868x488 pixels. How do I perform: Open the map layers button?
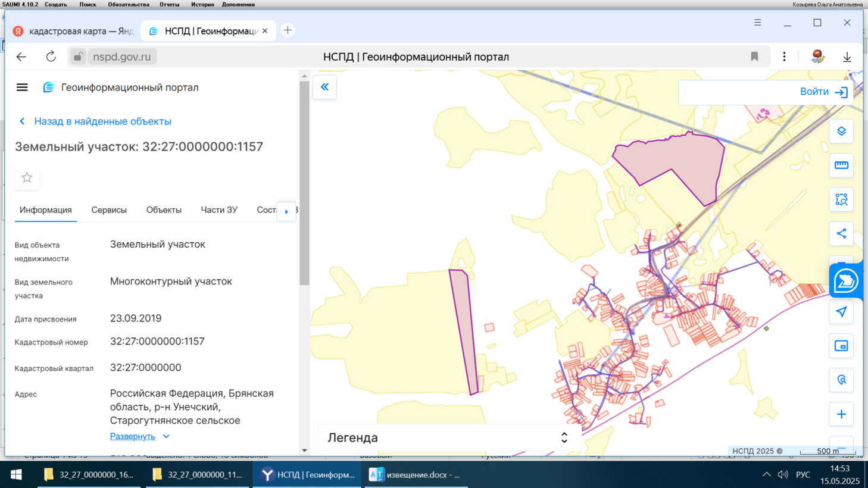coord(841,131)
